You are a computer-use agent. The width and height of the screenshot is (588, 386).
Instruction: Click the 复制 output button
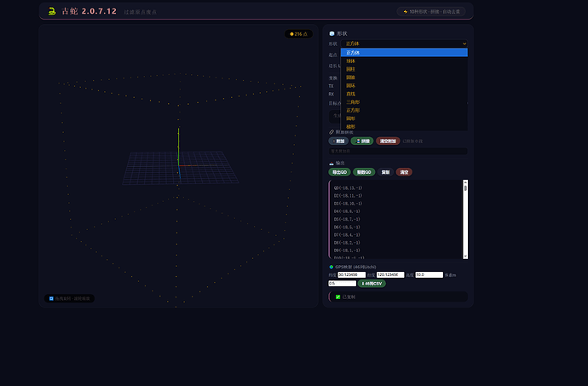(x=385, y=172)
